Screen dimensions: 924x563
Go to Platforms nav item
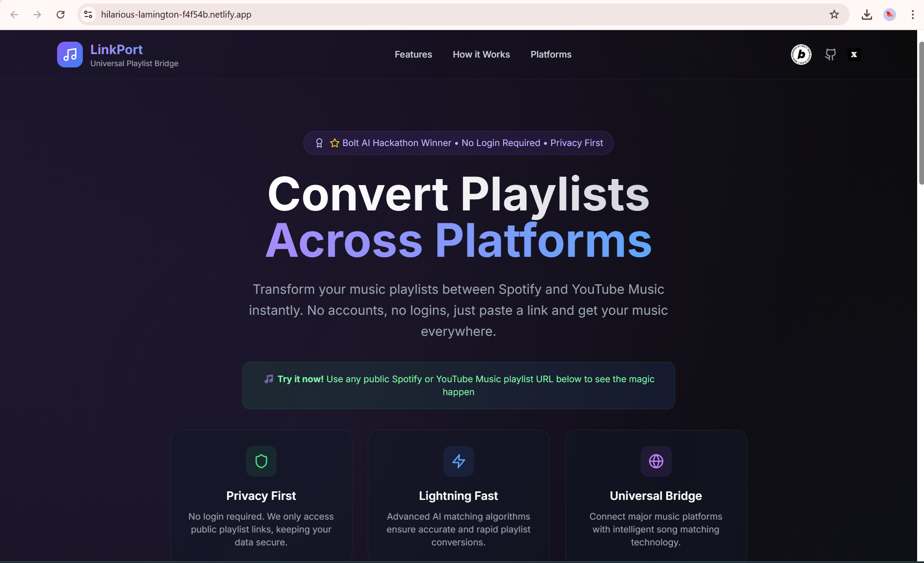[551, 55]
